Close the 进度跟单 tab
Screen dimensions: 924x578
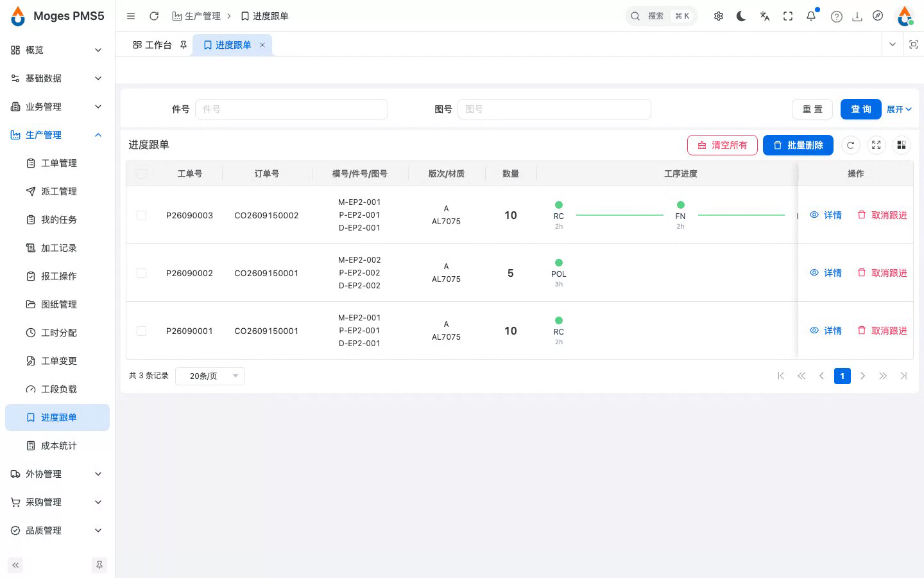262,45
